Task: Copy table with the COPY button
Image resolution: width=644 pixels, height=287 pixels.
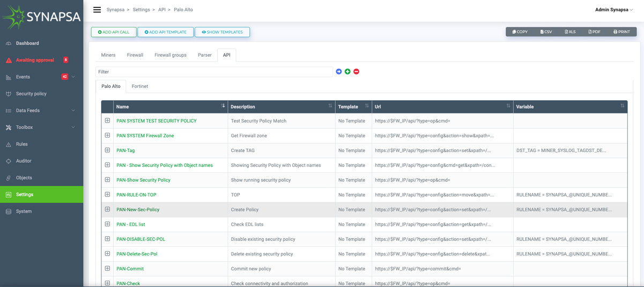Action: pos(520,32)
